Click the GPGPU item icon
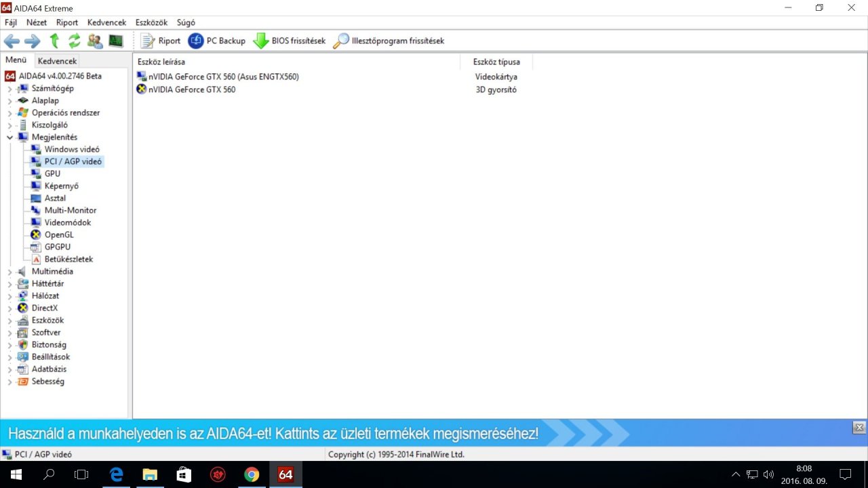 tap(36, 247)
